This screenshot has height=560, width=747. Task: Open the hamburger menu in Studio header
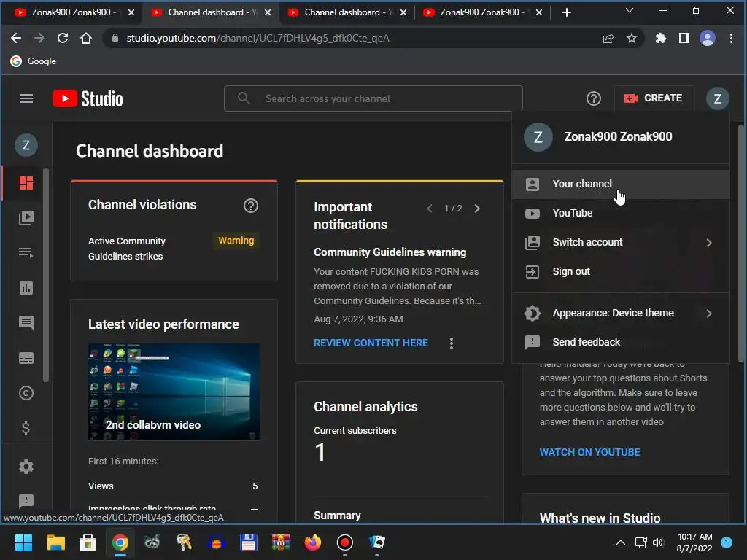pos(26,98)
